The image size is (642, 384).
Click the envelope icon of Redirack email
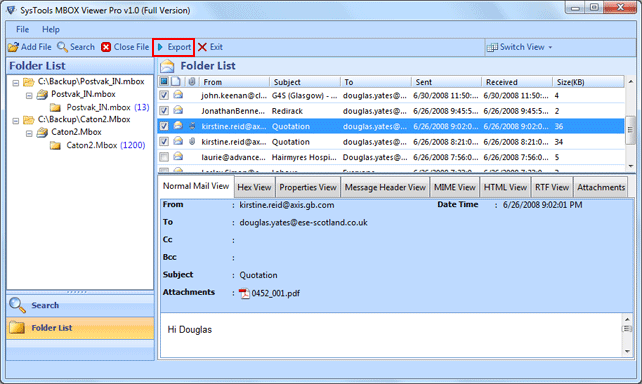178,110
